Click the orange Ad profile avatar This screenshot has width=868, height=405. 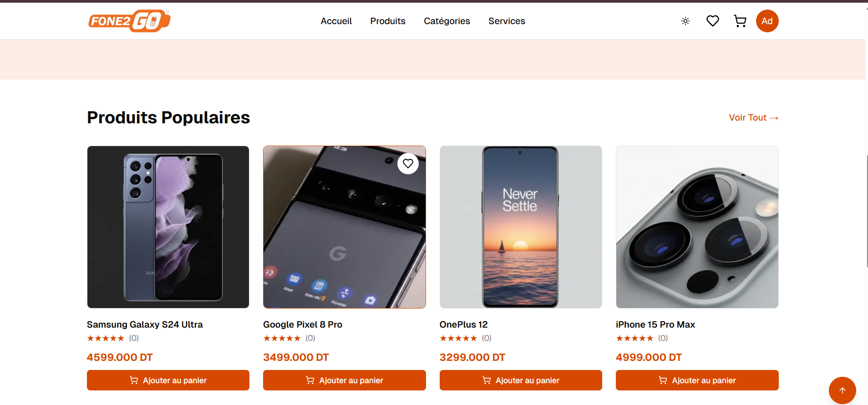(x=767, y=21)
